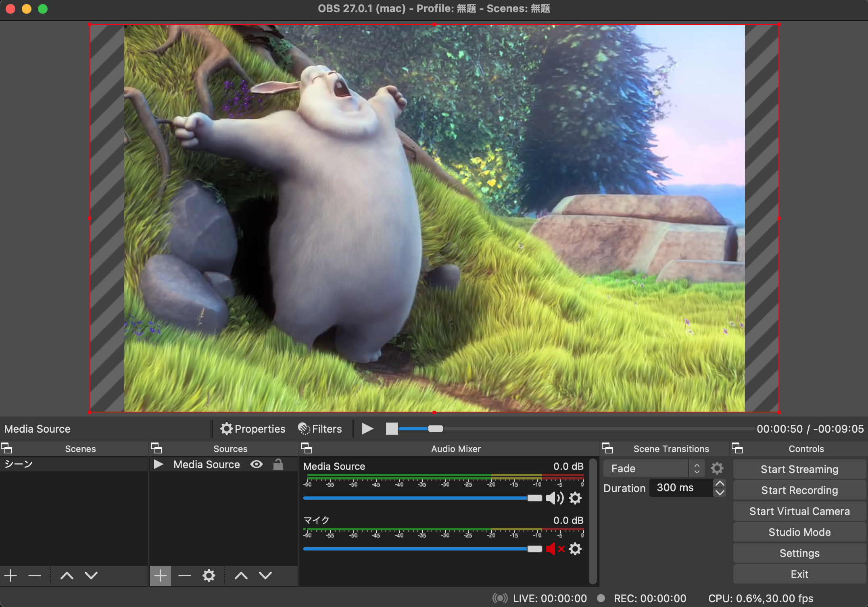The height and width of the screenshot is (607, 868).
Task: Click the CPU 0.6%,30.00 fps status
Action: 761,598
